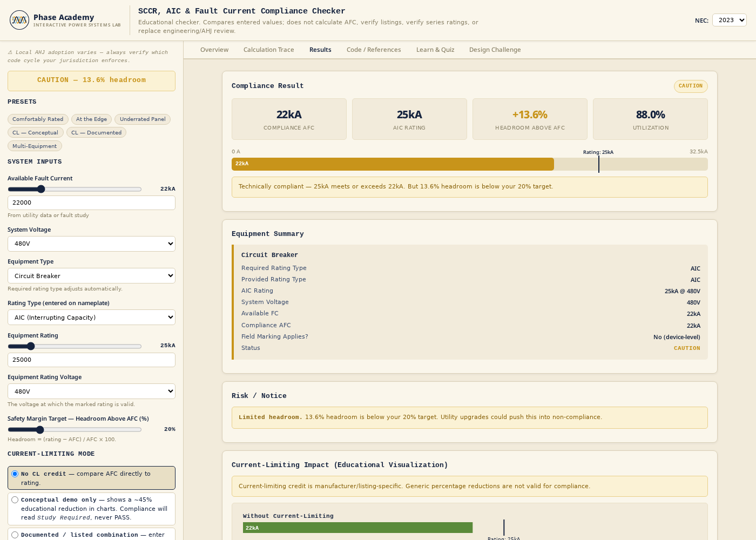The image size is (756, 540).
Task: Adjust the Safety Margin Target slider
Action: [75, 430]
